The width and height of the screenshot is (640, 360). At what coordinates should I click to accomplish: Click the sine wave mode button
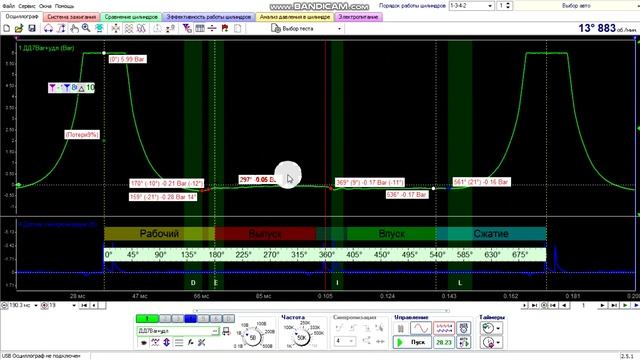(x=421, y=328)
